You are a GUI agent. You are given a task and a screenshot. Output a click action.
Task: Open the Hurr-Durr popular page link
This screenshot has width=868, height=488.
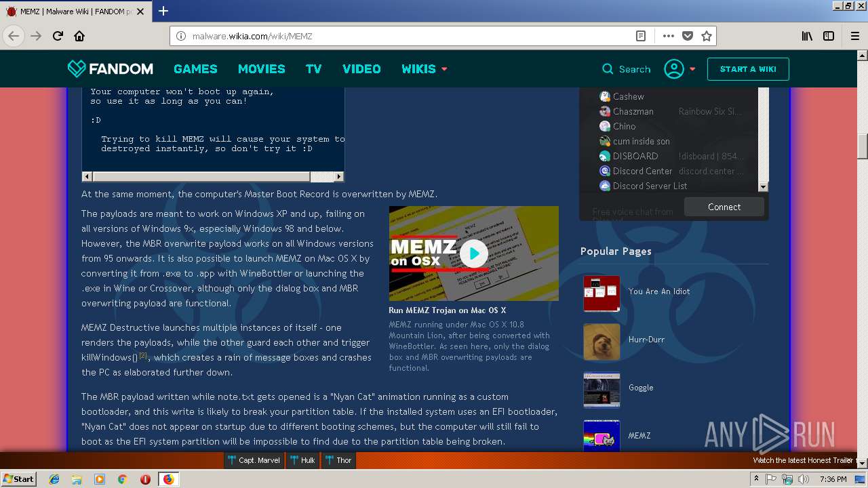pos(646,340)
